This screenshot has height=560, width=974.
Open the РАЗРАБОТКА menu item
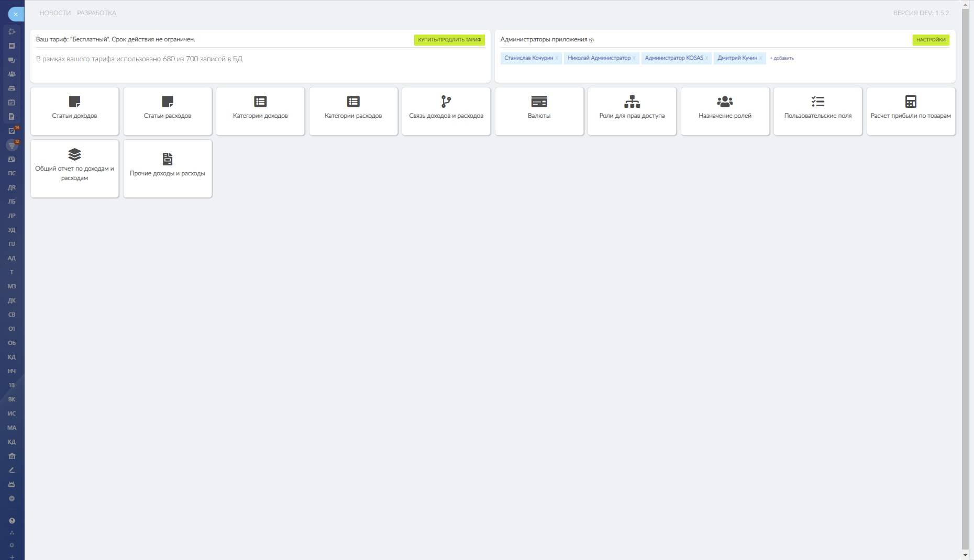97,13
